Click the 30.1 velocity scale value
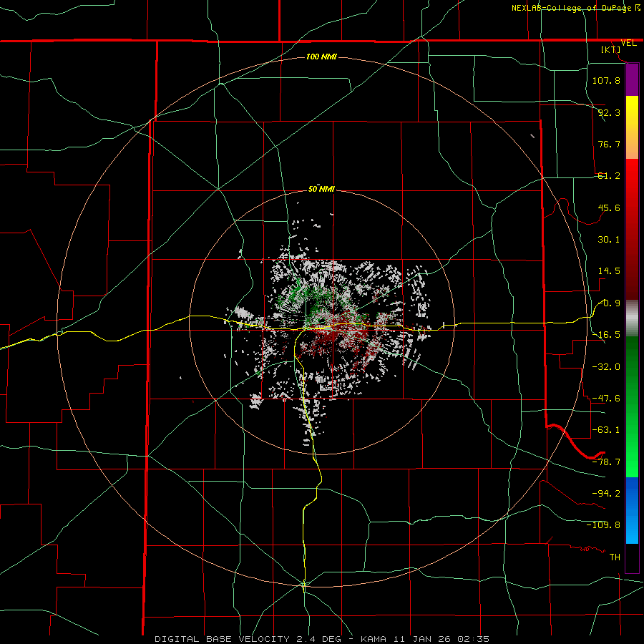The height and width of the screenshot is (644, 644). coord(609,240)
